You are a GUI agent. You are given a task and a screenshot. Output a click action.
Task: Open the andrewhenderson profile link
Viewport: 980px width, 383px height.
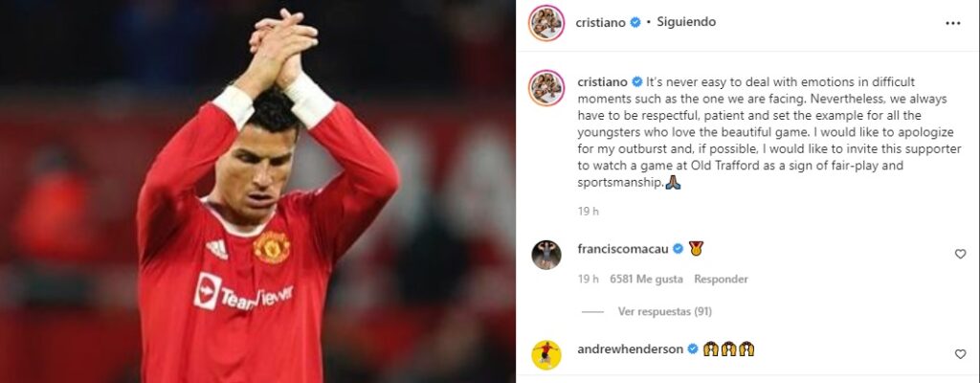point(630,349)
